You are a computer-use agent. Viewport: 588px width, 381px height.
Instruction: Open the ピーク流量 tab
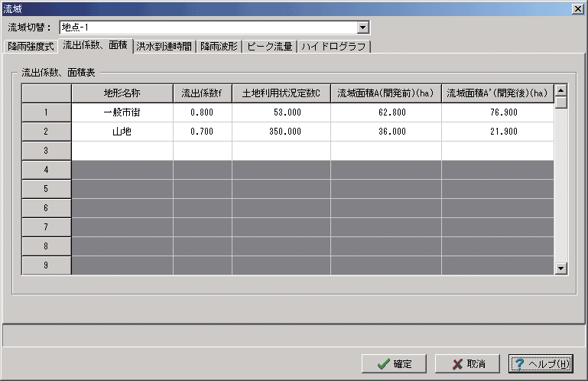[270, 47]
